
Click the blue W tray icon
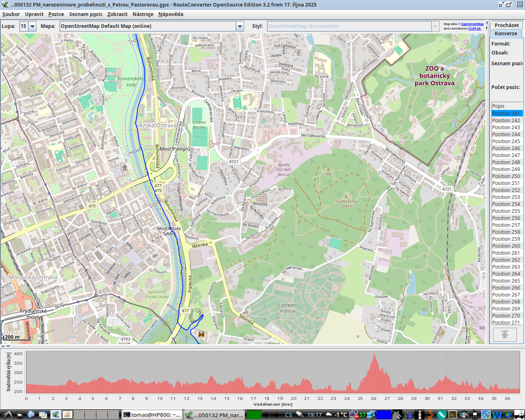[x=497, y=415]
